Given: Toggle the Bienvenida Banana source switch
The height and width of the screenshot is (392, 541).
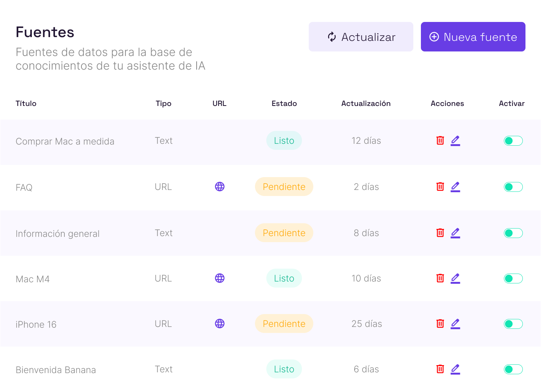Looking at the screenshot, I should click(x=513, y=369).
